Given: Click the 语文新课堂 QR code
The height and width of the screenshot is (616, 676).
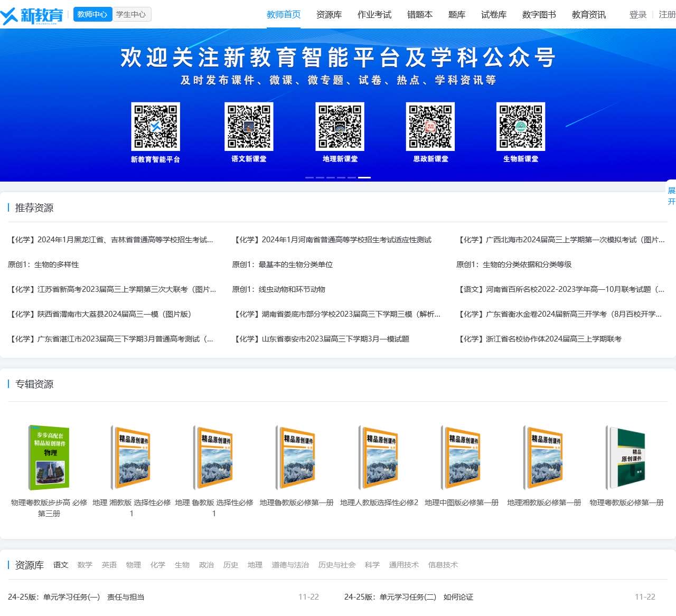Looking at the screenshot, I should pyautogui.click(x=249, y=127).
